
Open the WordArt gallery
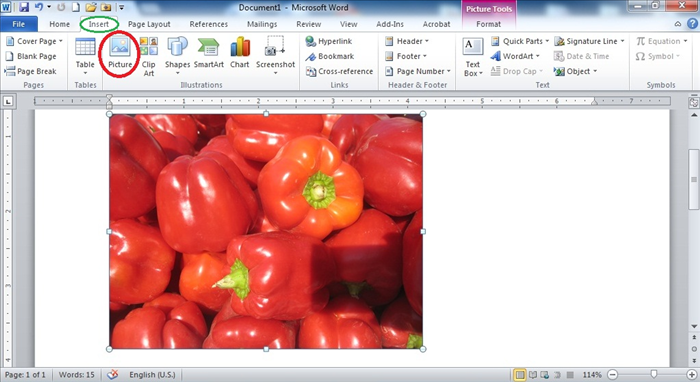[515, 56]
